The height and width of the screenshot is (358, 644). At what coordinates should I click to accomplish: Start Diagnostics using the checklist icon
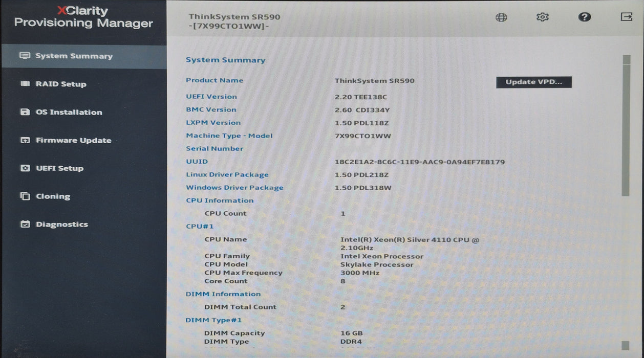(25, 224)
